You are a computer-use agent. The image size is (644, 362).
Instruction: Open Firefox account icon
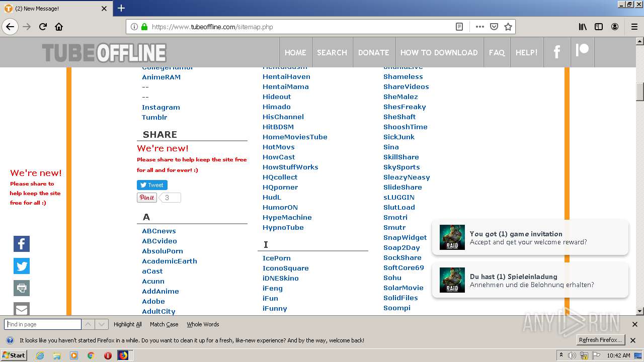615,27
